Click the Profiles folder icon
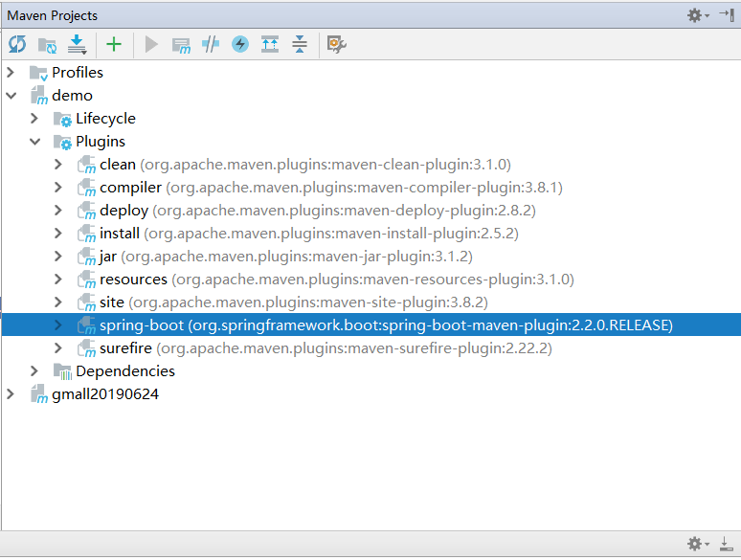The height and width of the screenshot is (560, 741). (x=38, y=74)
